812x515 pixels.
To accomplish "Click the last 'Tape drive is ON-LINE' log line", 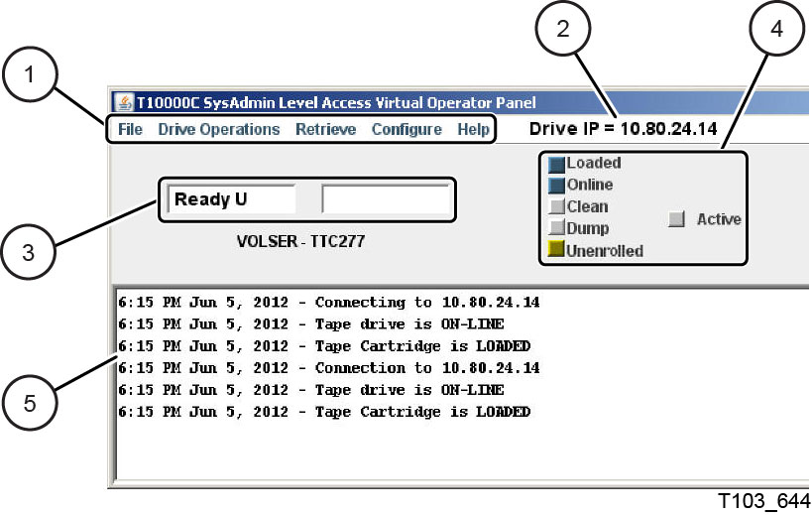I will tap(311, 390).
